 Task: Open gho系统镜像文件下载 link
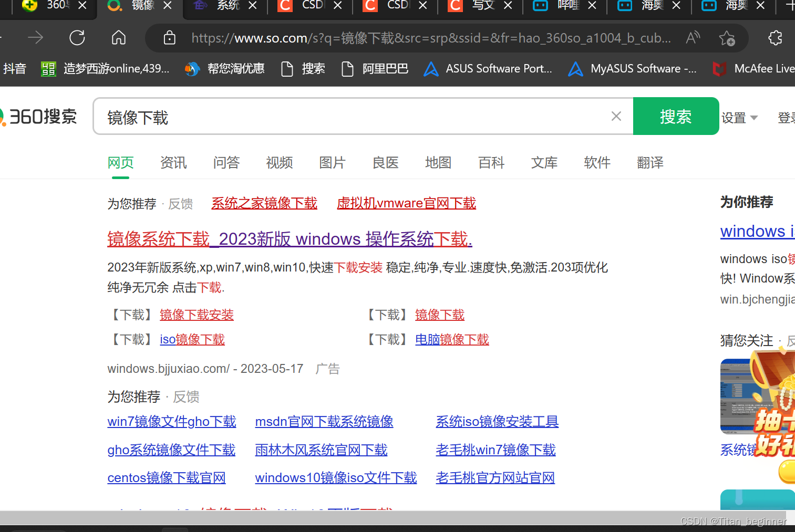[x=171, y=450]
